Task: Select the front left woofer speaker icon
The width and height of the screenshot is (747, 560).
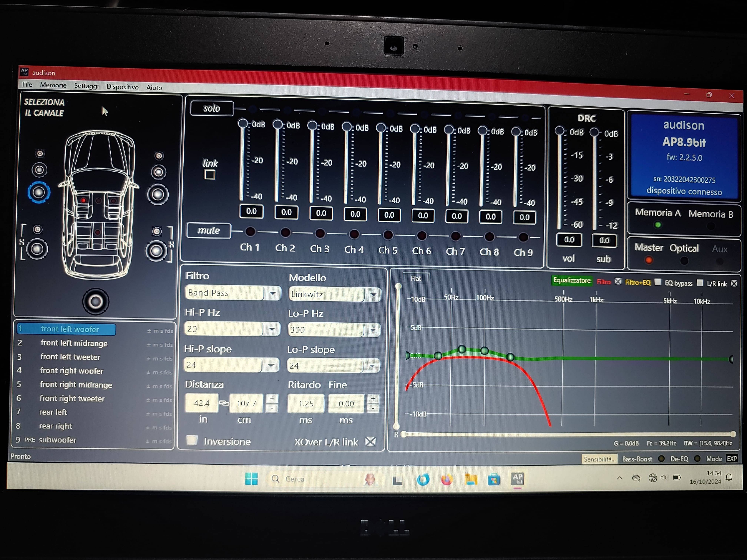Action: (39, 192)
